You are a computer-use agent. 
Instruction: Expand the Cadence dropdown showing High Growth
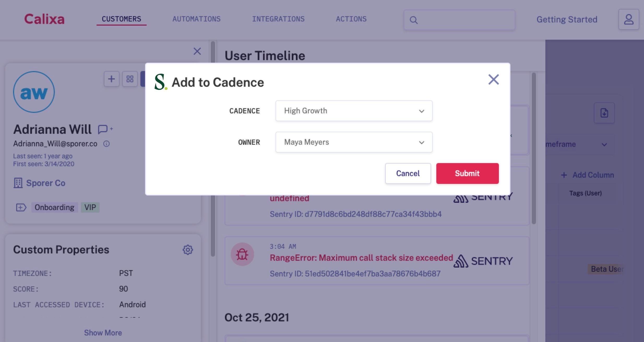point(354,111)
